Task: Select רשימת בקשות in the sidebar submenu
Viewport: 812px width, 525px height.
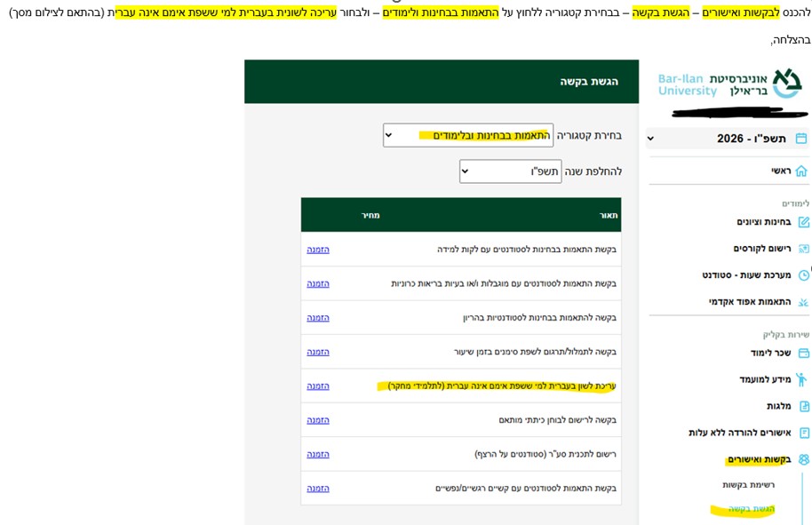Action: pyautogui.click(x=748, y=485)
